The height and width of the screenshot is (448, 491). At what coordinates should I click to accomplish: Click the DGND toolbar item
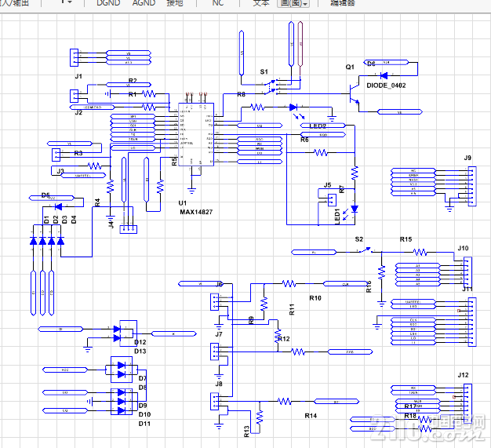coord(108,3)
